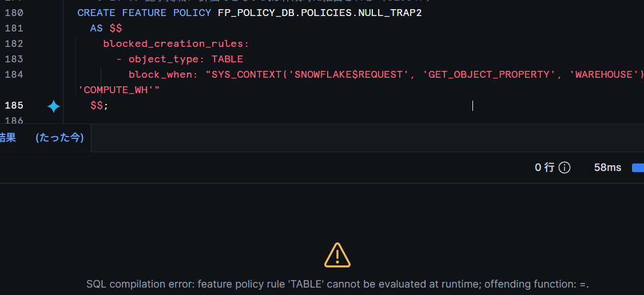The width and height of the screenshot is (644, 295).
Task: Click the blocked_creation_rules key in the editor
Action: pos(176,44)
